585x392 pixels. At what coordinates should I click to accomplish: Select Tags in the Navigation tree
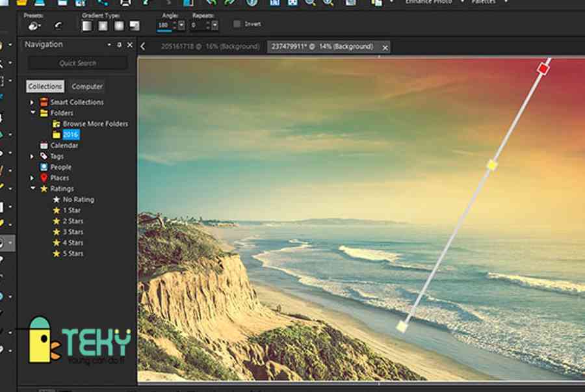coord(57,156)
